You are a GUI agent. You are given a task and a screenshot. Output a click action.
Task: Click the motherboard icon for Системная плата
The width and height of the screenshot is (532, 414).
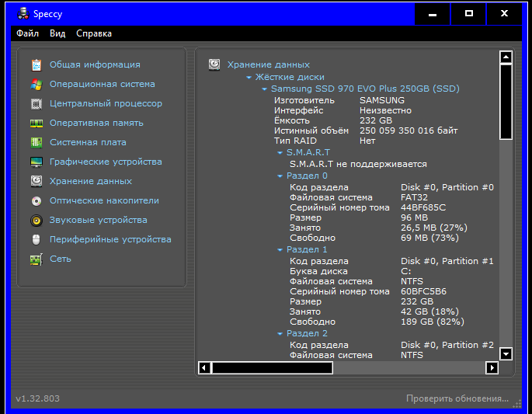[37, 142]
